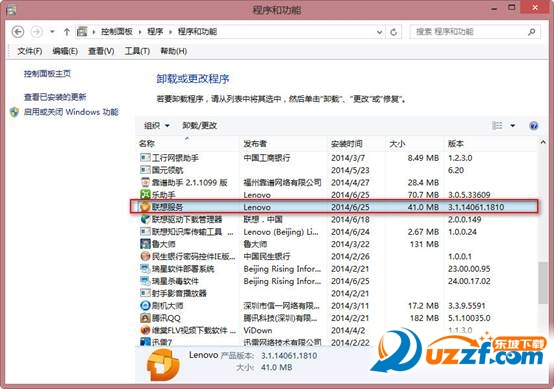Click the search magnifier icon
Viewport: 554px width, 389px height.
[532, 32]
